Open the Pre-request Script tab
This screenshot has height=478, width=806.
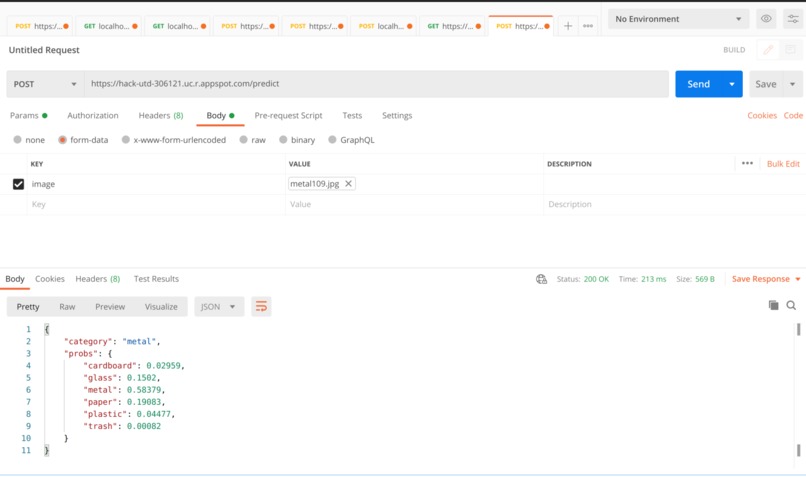coord(288,116)
